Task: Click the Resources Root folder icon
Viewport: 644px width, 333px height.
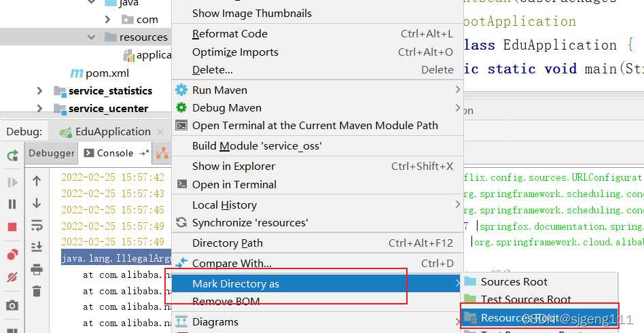Action: pos(470,317)
